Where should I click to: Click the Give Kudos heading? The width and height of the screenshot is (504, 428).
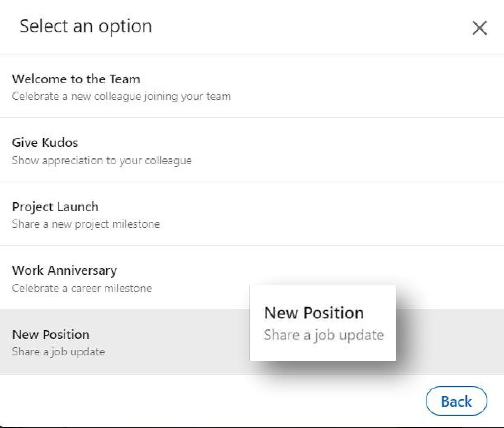(x=45, y=143)
